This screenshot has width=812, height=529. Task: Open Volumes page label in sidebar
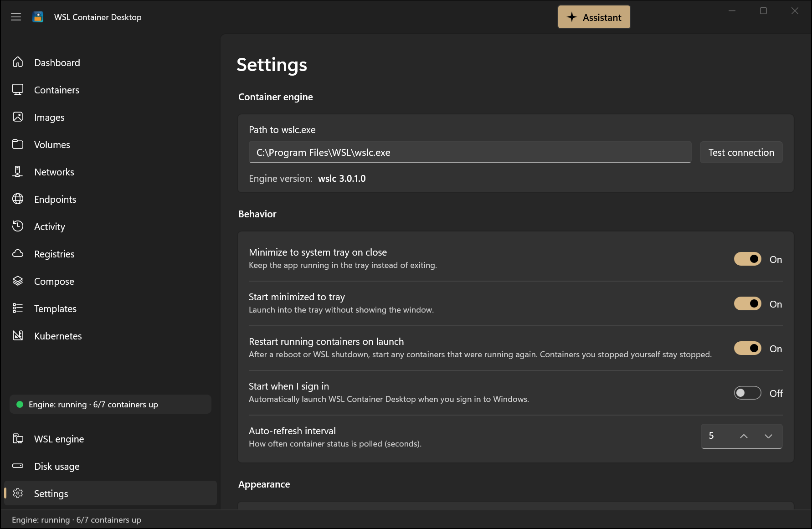pyautogui.click(x=52, y=144)
